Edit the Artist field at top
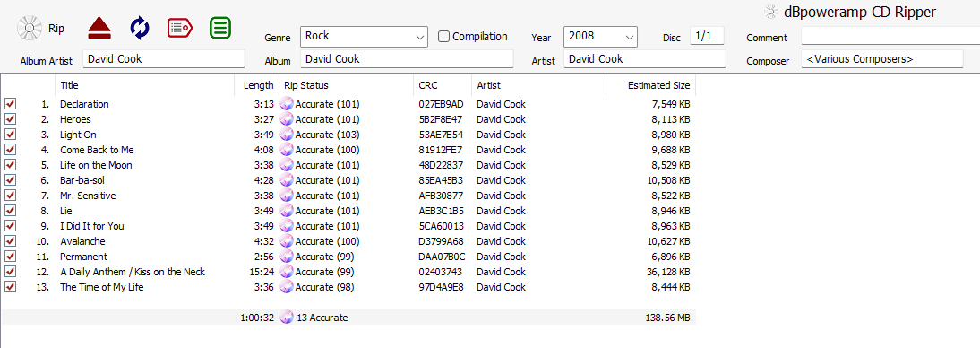 (644, 59)
